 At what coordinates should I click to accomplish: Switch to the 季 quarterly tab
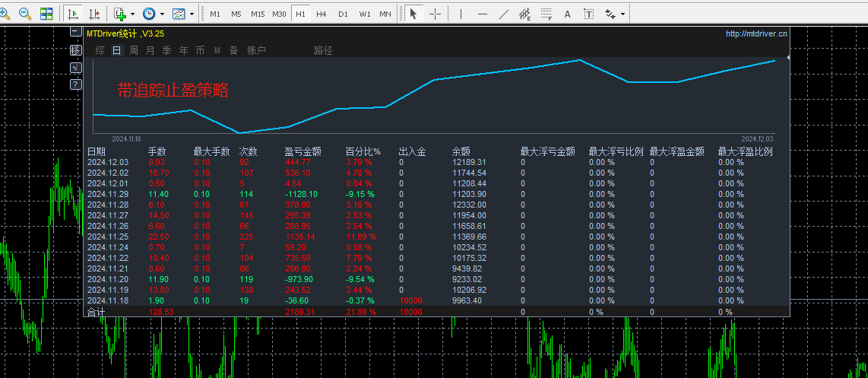tap(166, 50)
